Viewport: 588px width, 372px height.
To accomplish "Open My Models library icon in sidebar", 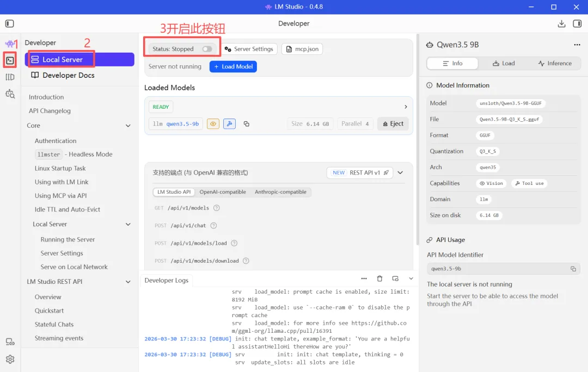I will pos(10,77).
